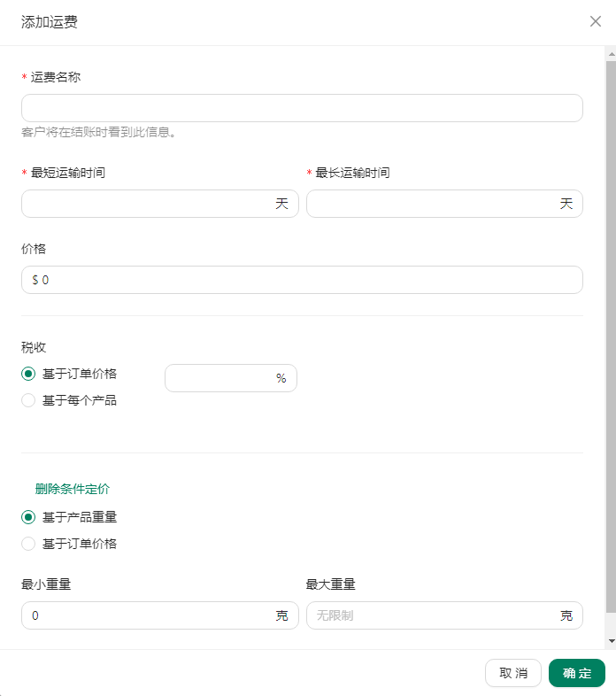Click the vertical scrollbar thumb

coord(611,336)
